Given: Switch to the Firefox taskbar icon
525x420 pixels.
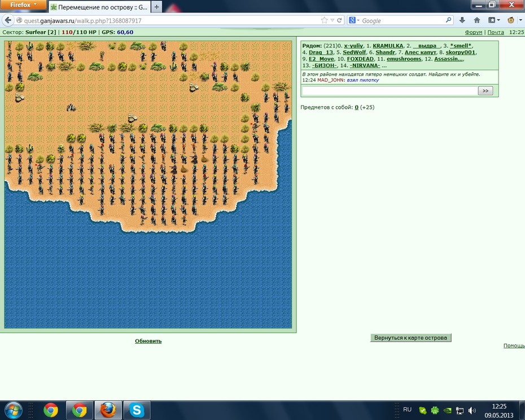Looking at the screenshot, I should (108, 410).
